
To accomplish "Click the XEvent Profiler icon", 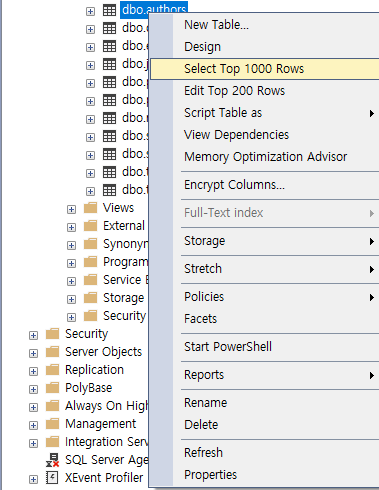I will coord(52,478).
